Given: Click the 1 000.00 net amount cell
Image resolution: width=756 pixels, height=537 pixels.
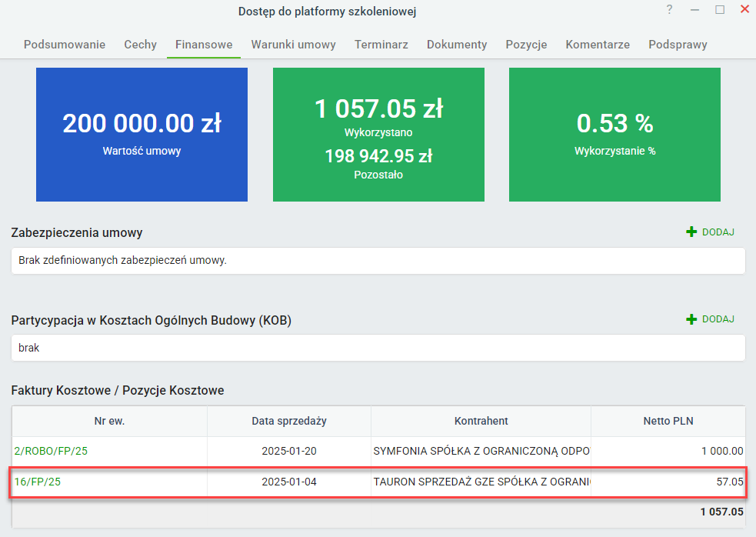Looking at the screenshot, I should 668,451.
